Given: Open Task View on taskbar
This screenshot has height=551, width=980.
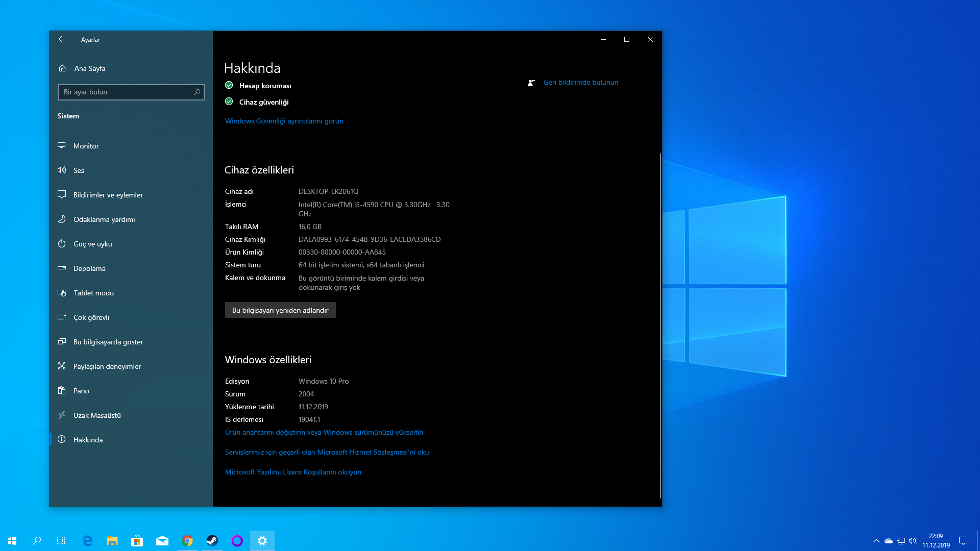Looking at the screenshot, I should point(61,541).
